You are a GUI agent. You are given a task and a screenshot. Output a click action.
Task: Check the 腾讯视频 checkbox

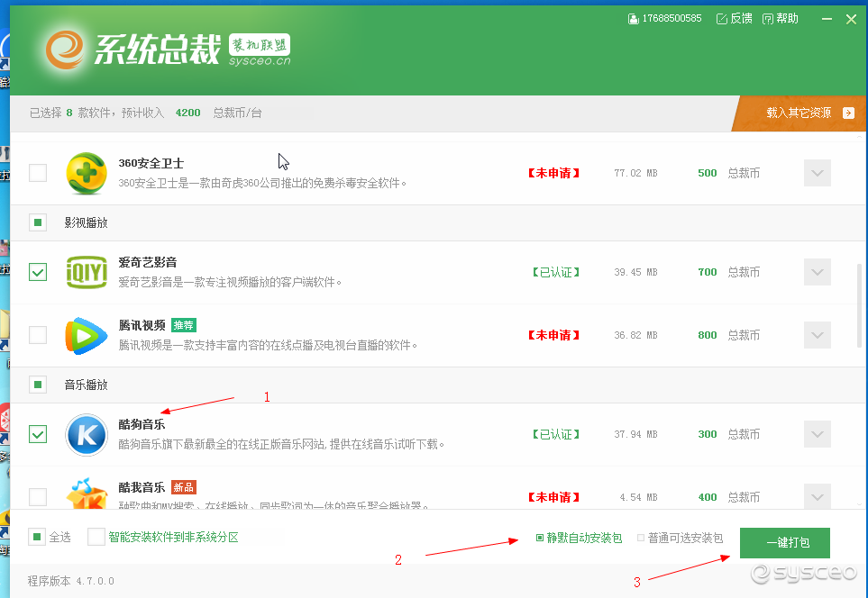(x=38, y=335)
